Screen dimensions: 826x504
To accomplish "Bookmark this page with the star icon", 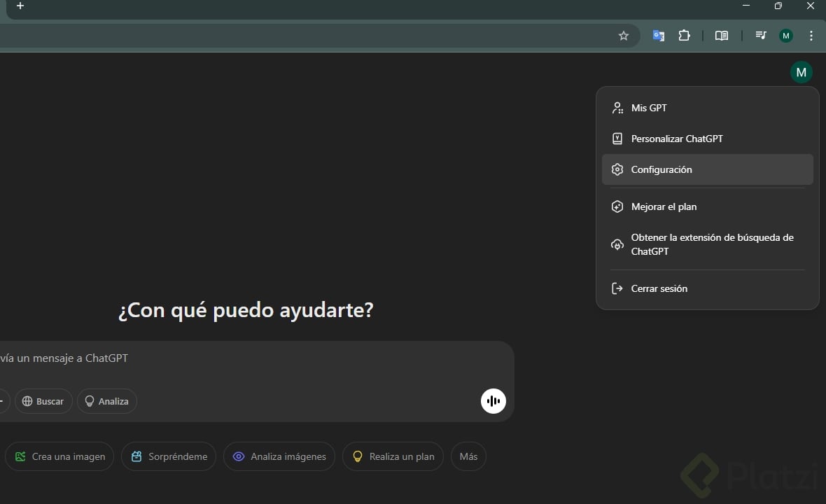I will click(x=624, y=36).
